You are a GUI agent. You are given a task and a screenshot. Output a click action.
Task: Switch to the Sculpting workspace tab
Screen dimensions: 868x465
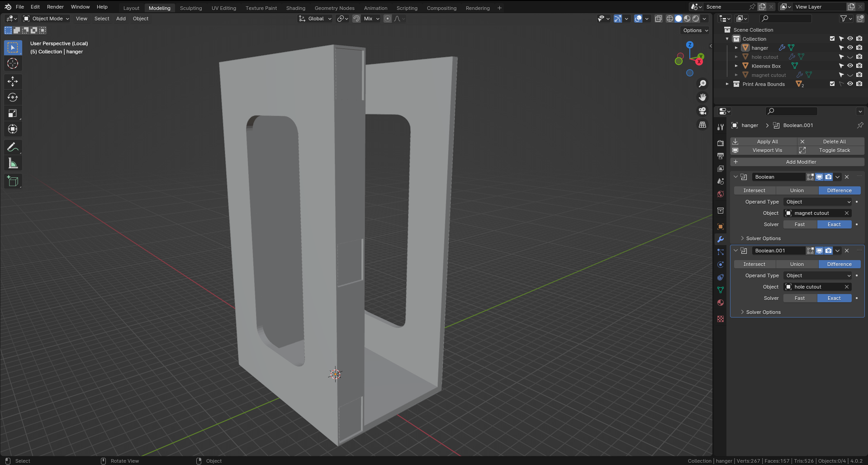[191, 8]
